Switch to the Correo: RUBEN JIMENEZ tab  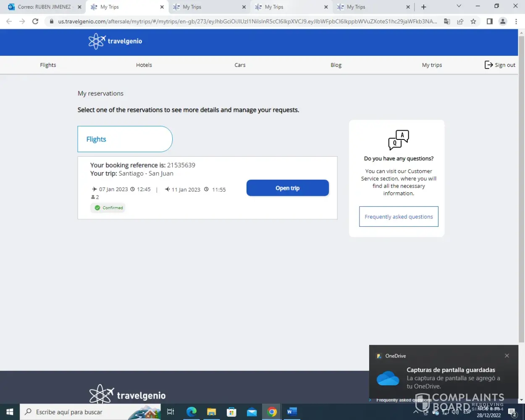pos(44,7)
